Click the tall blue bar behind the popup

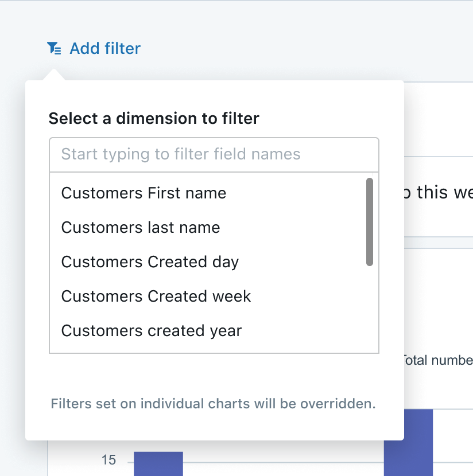coord(408,443)
